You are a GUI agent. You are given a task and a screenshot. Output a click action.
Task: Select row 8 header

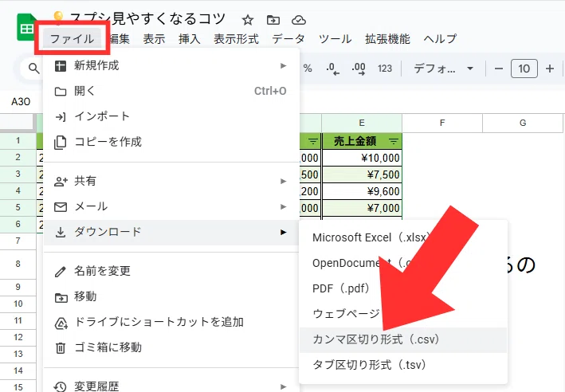point(18,264)
